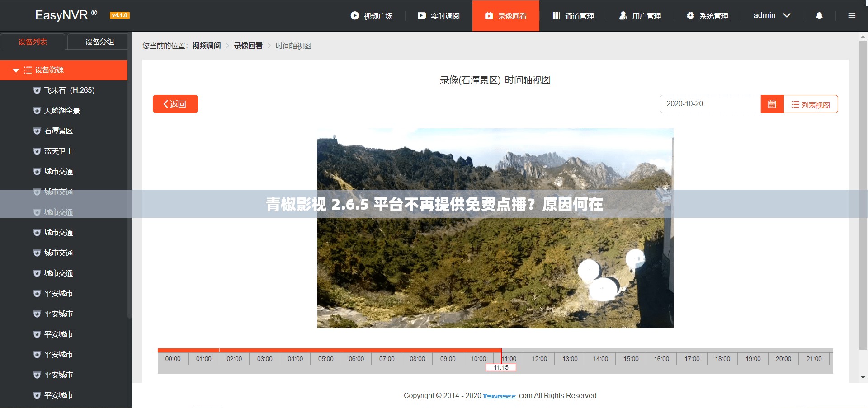This screenshot has height=408, width=868.
Task: Jump timeline to 17:00
Action: pos(692,359)
